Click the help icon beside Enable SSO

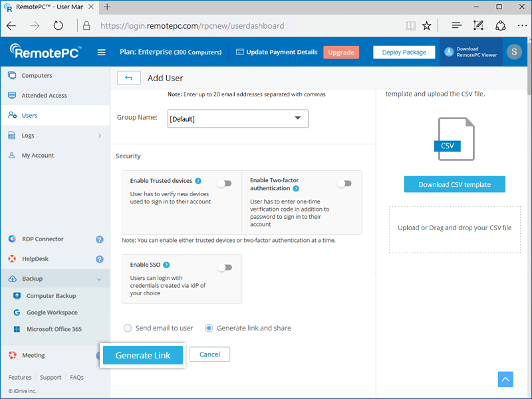pos(166,265)
